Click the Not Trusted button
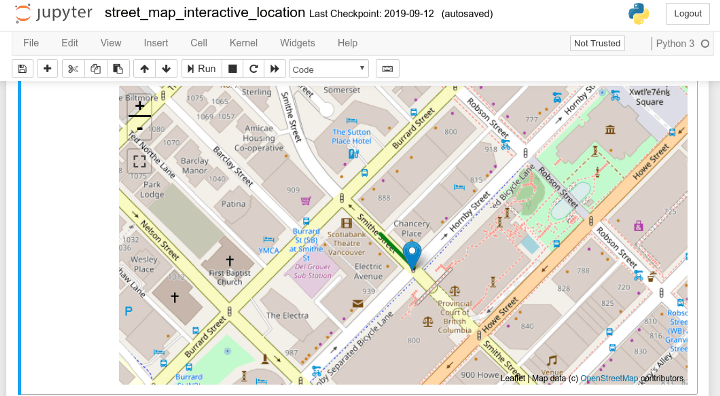Screen dimensions: 720x396 (x=597, y=43)
